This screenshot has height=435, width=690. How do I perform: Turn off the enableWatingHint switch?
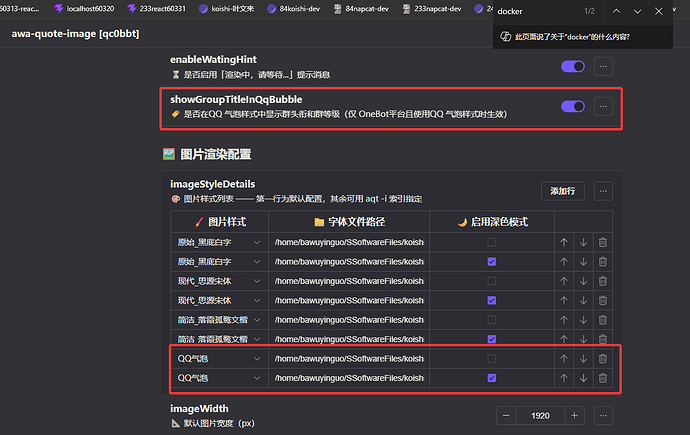point(572,66)
